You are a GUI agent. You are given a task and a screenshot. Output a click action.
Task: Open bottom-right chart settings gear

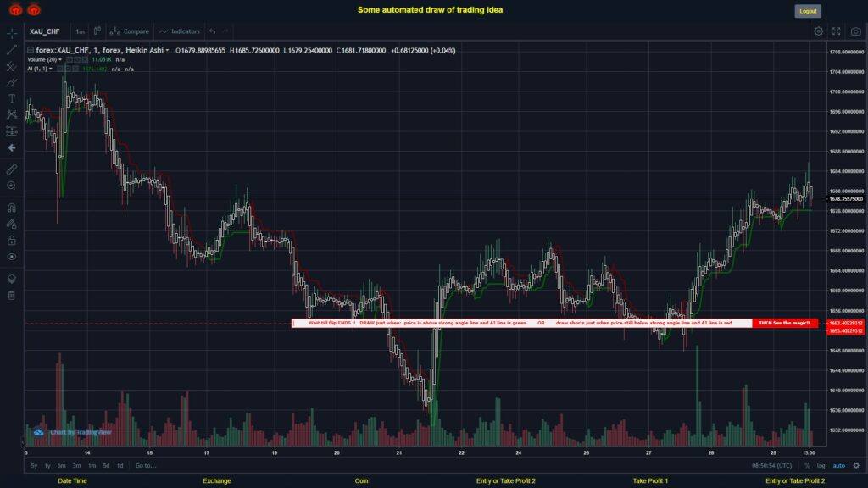pos(856,465)
